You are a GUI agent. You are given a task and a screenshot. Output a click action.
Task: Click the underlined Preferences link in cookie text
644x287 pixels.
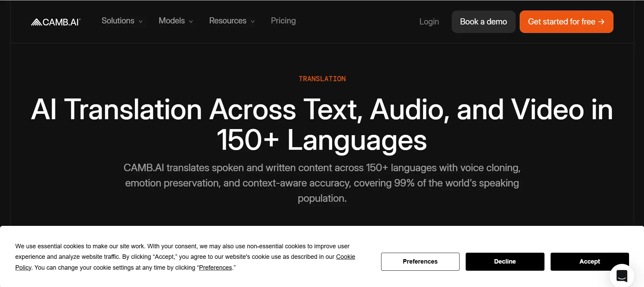(x=215, y=268)
